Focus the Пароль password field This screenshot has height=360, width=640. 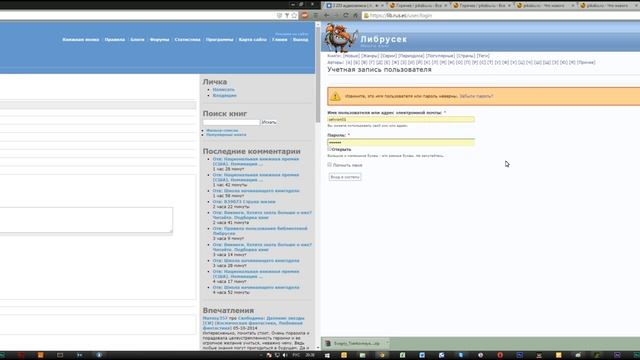click(x=401, y=142)
